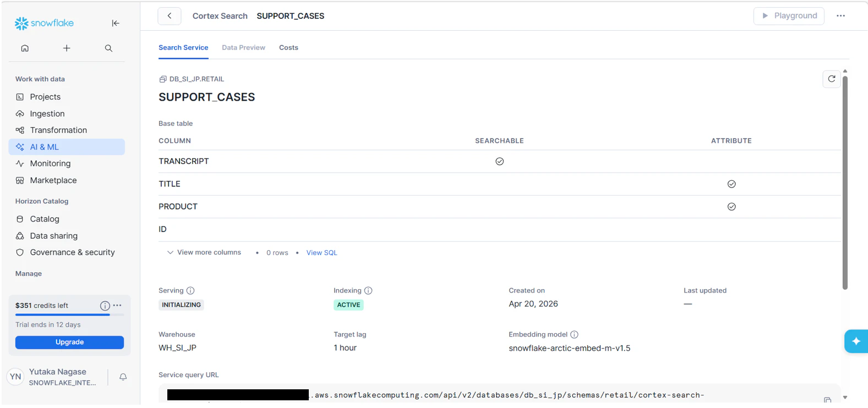
Task: Open Marketplace in the sidebar
Action: 67,180
